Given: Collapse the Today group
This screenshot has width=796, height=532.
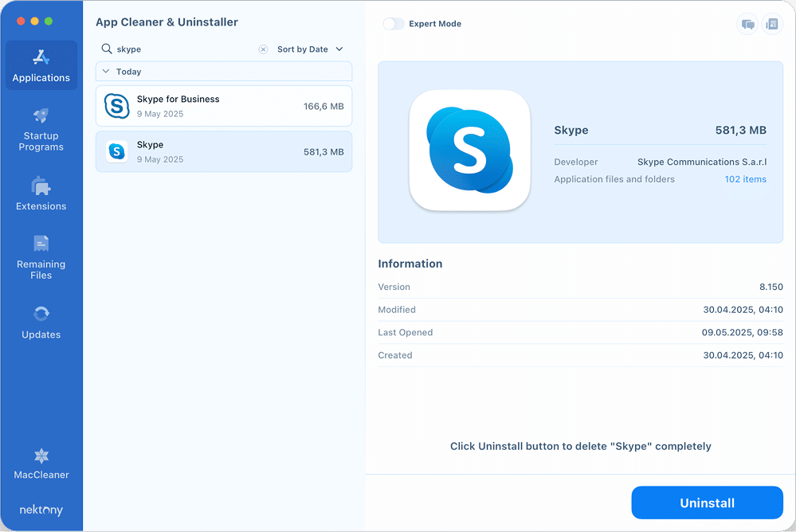Looking at the screenshot, I should 106,72.
